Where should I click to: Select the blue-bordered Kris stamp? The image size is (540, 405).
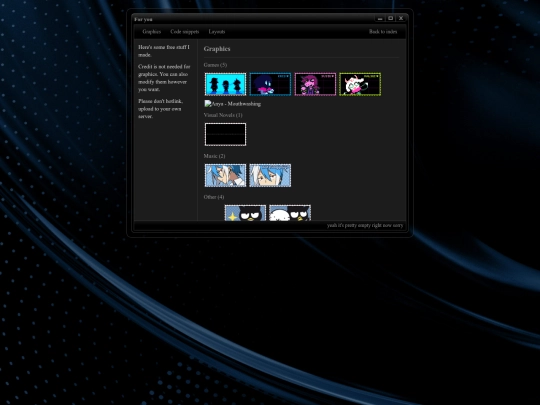pyautogui.click(x=270, y=84)
